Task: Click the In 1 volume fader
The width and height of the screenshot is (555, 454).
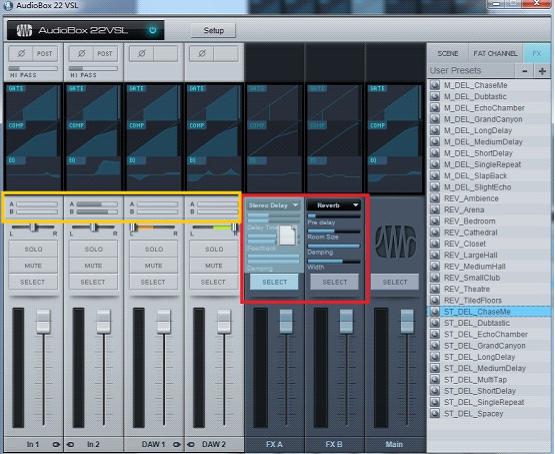Action: click(x=44, y=321)
